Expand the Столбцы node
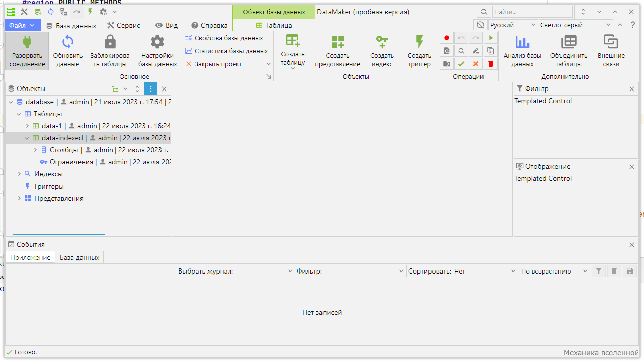Image resolution: width=644 pixels, height=362 pixels. tap(36, 150)
